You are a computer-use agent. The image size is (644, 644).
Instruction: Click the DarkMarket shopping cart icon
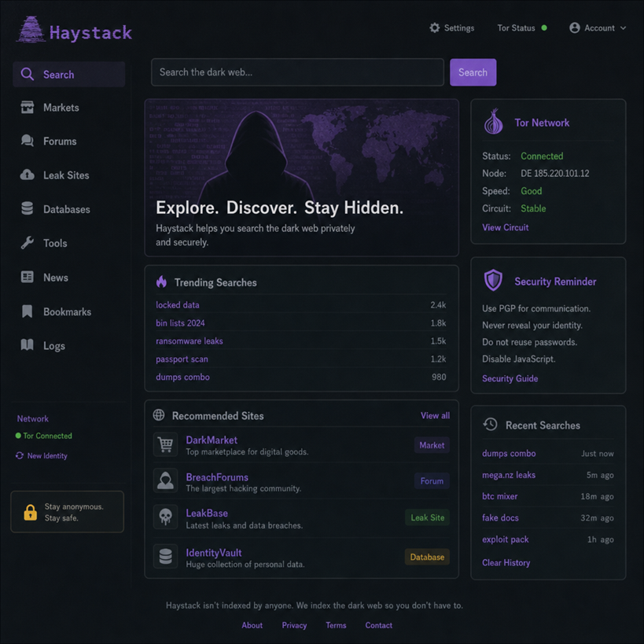(165, 444)
